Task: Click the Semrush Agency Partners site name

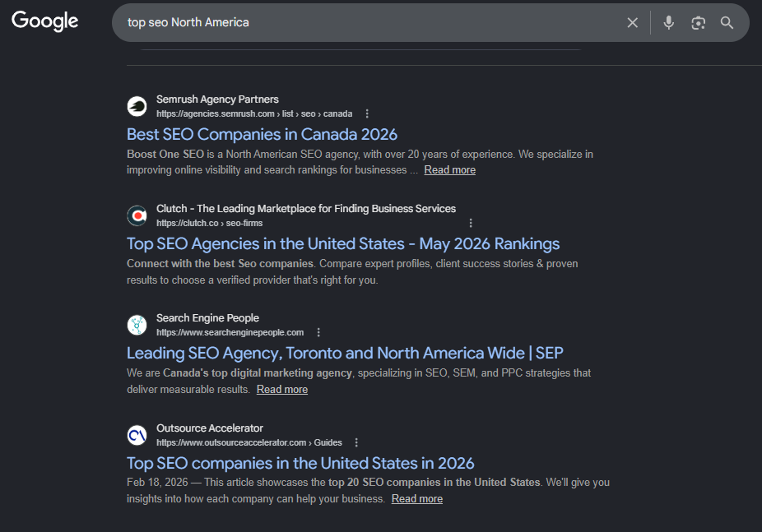Action: 217,99
